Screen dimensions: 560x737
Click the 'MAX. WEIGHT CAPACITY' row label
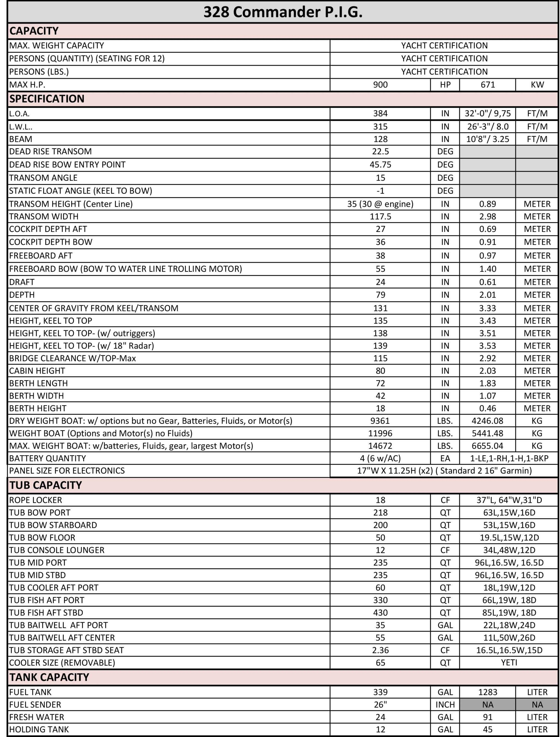pos(56,46)
